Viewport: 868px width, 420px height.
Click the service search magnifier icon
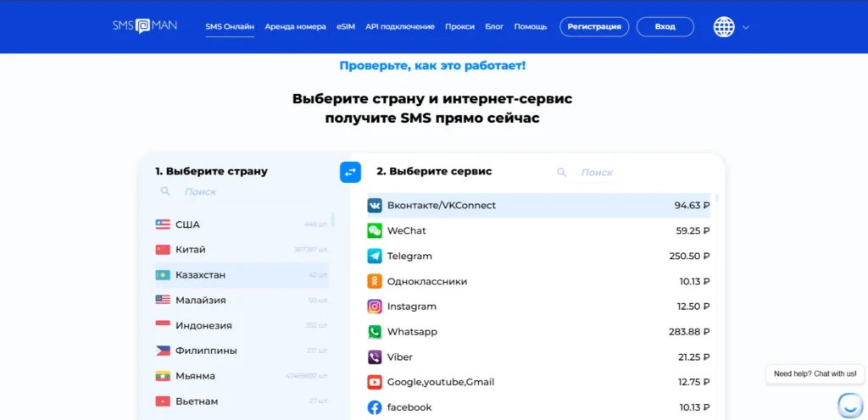[561, 173]
